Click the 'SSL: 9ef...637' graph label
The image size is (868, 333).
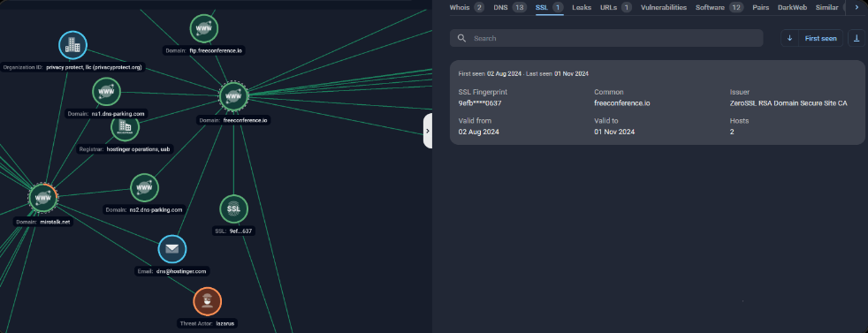point(233,231)
